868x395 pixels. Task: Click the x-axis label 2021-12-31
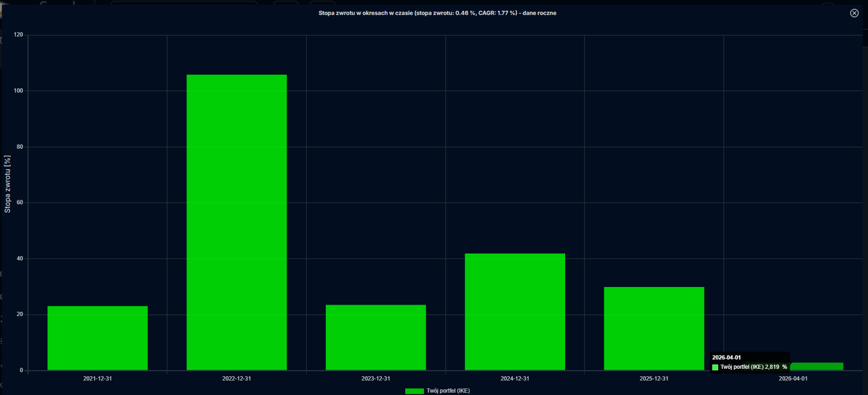click(98, 378)
